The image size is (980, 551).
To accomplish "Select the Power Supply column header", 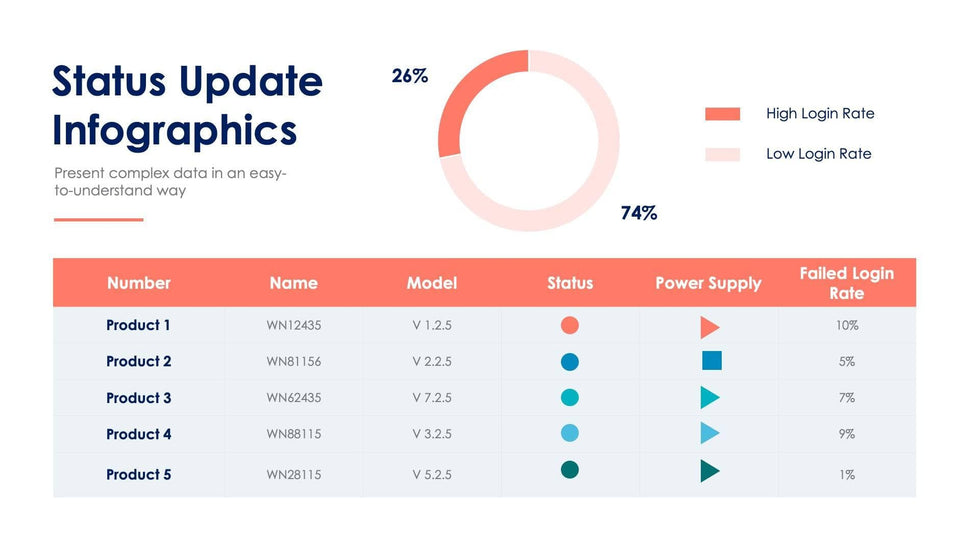I will [708, 283].
